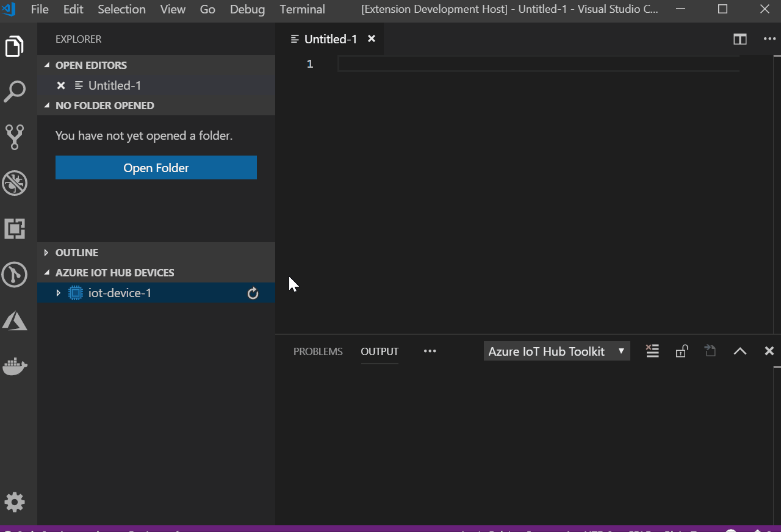The image size is (781, 532).
Task: Open editor More Actions menu
Action: 769,39
